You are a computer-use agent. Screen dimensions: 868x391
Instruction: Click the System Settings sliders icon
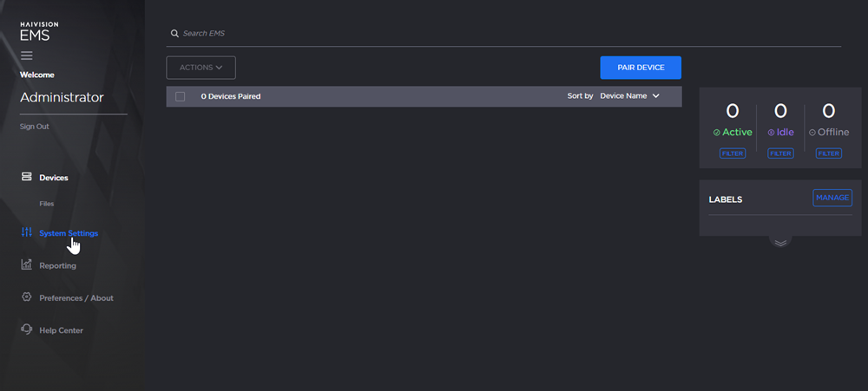coord(26,233)
